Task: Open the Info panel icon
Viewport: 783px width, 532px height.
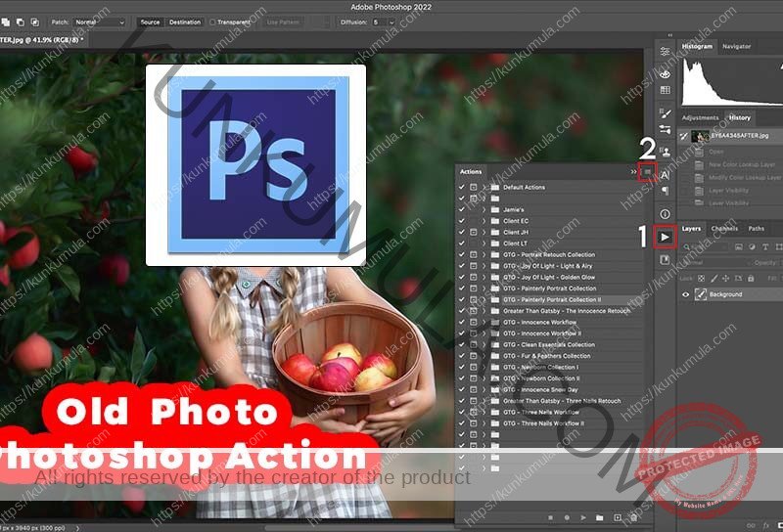Action: (x=665, y=214)
